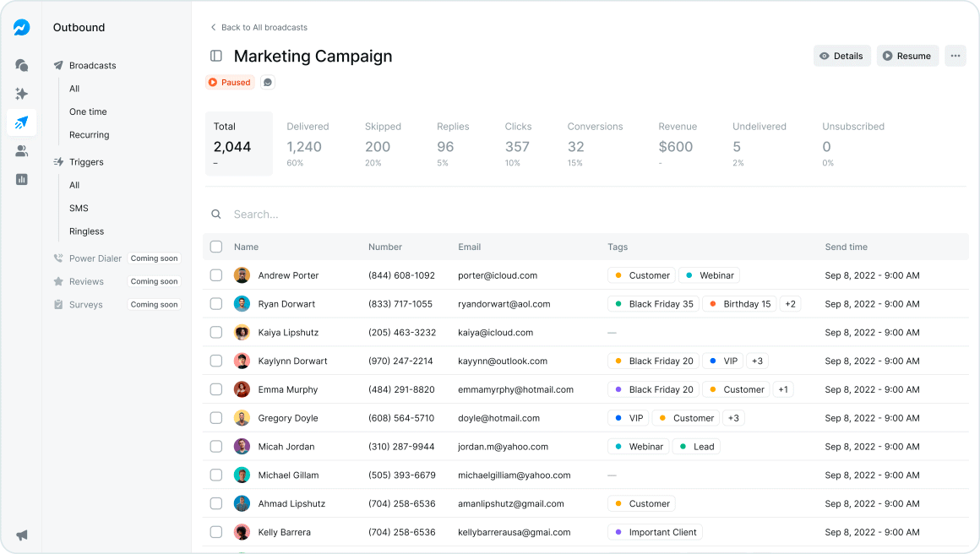Select the Skipped stat tab
The image size is (980, 554).
point(383,144)
